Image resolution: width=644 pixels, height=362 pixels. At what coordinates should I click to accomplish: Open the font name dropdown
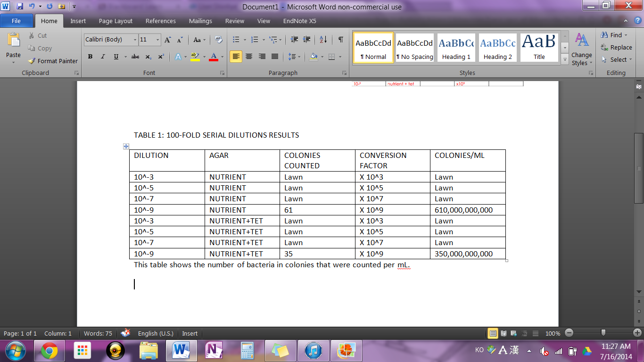135,40
